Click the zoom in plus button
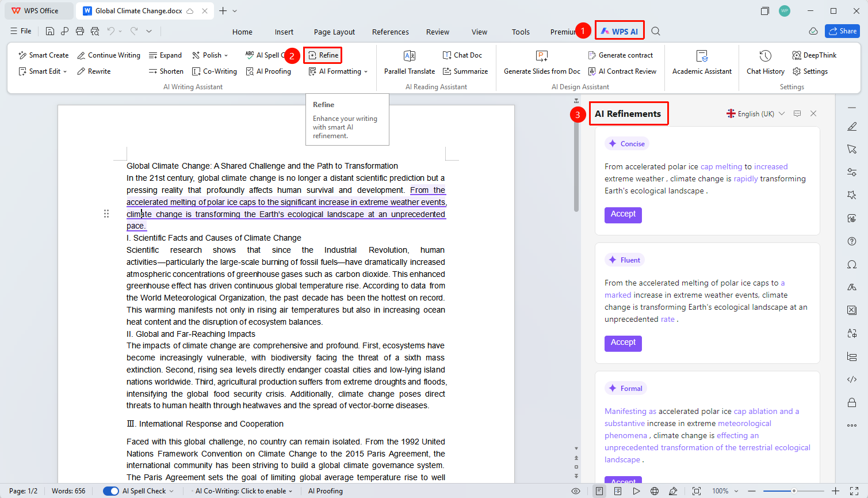This screenshot has height=498, width=868. coord(836,491)
